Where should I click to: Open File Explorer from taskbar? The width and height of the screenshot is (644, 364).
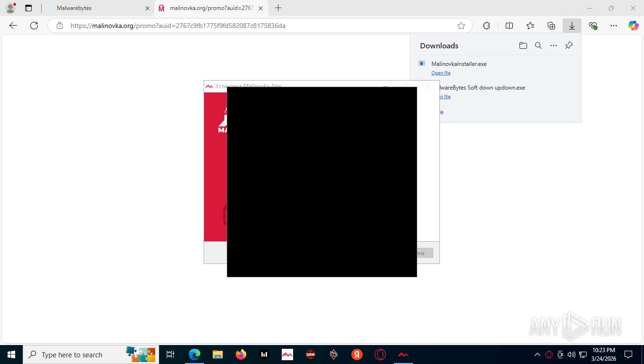[217, 355]
